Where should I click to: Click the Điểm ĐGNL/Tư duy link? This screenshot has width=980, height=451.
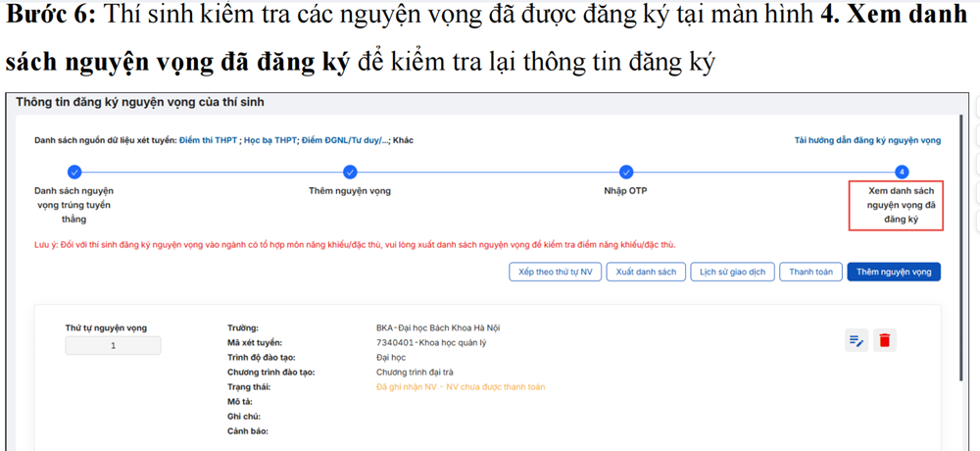point(345,141)
